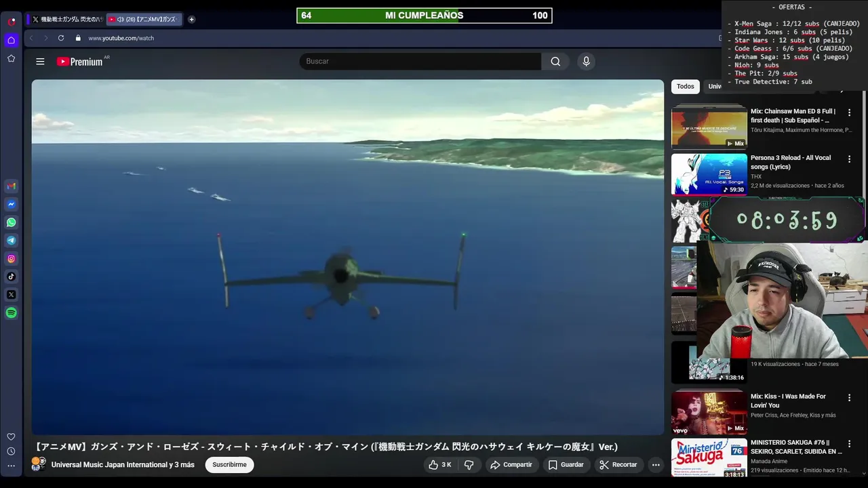
Task: Open history clock icon in the sidebar
Action: [11, 451]
